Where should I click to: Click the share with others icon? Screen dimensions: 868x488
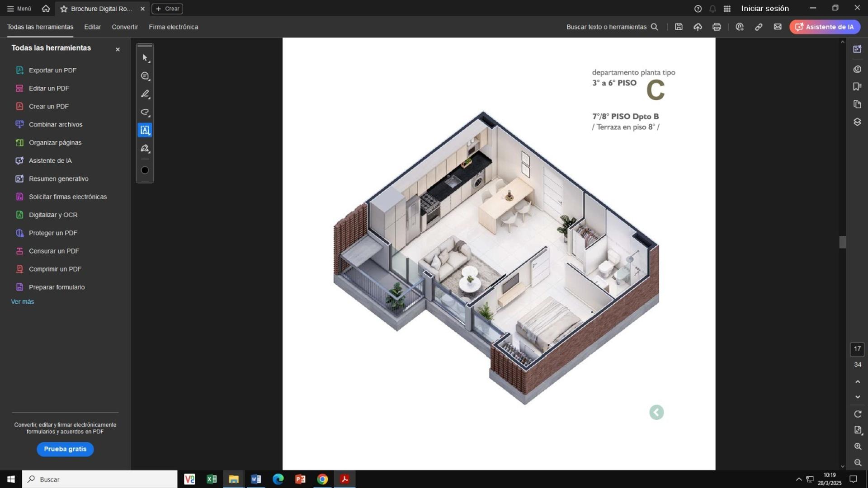pyautogui.click(x=740, y=27)
